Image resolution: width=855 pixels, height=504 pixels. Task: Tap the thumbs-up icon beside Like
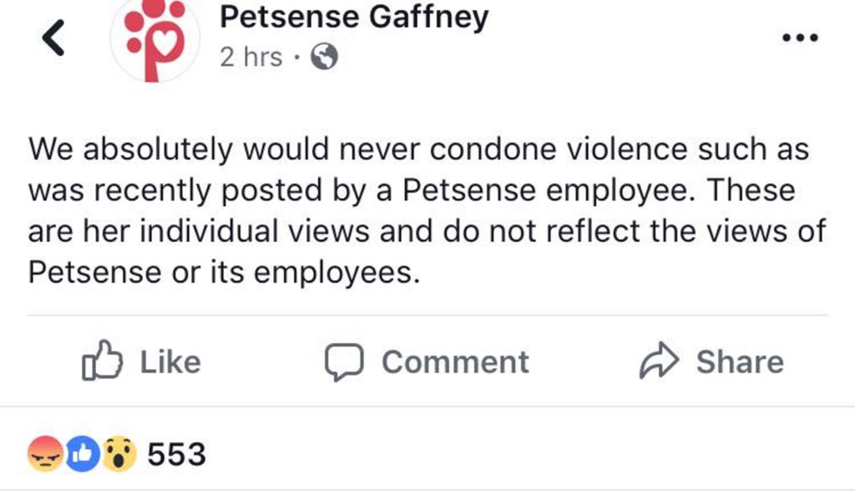pyautogui.click(x=103, y=361)
